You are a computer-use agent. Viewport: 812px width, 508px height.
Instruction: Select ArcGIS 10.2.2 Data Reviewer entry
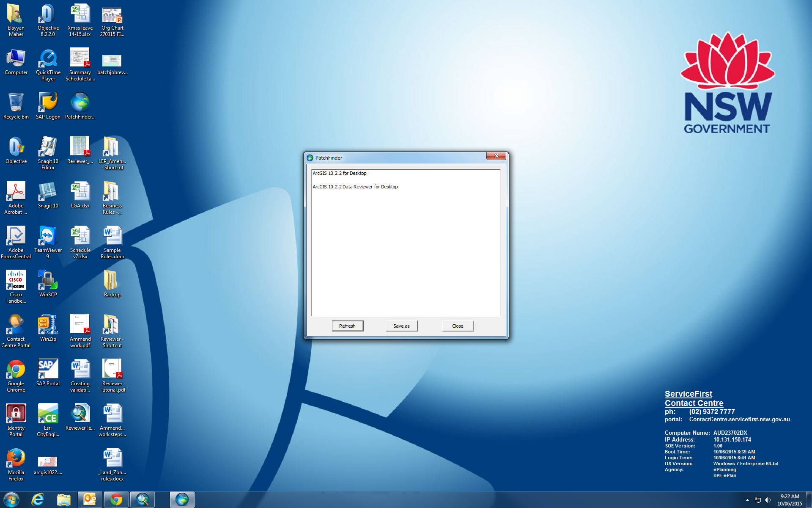click(355, 186)
